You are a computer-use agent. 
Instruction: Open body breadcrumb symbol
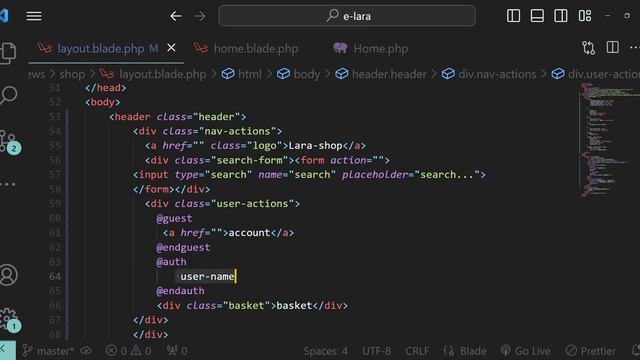[x=298, y=74]
